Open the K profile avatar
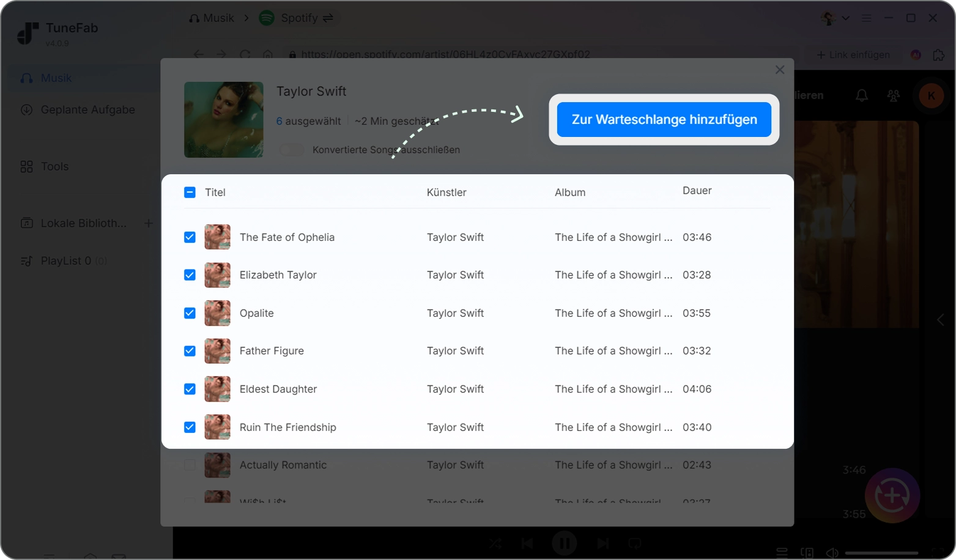The height and width of the screenshot is (560, 956). click(x=932, y=95)
